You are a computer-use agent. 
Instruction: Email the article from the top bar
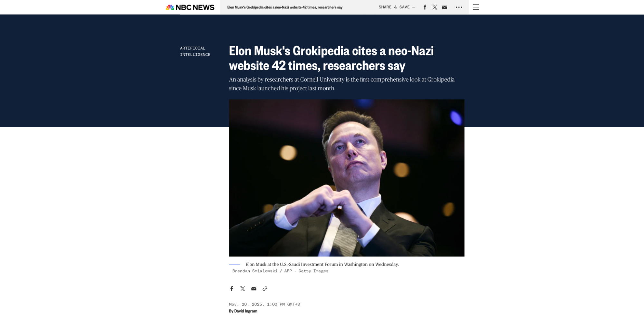(445, 7)
